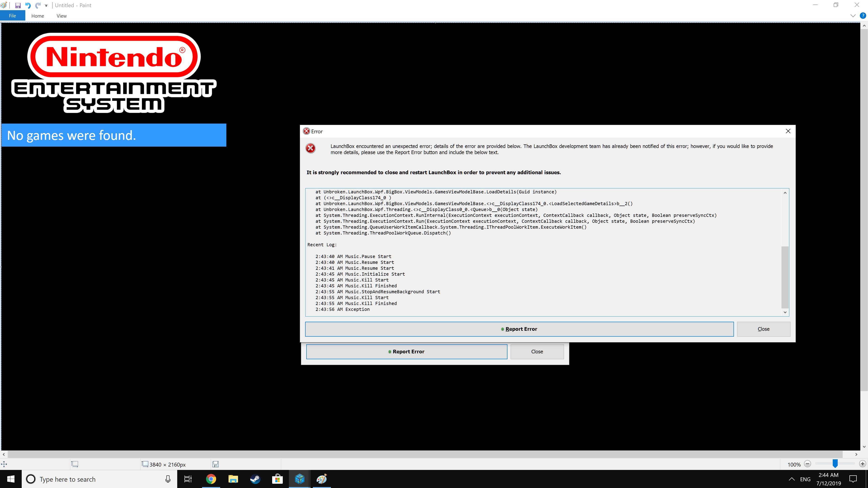This screenshot has width=868, height=488.
Task: Click the zoom in plus button
Action: pyautogui.click(x=863, y=464)
